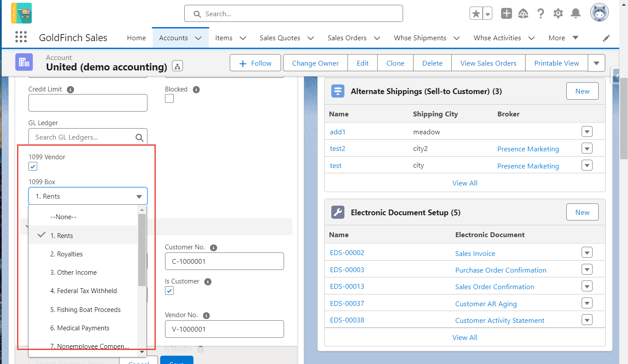
Task: Open the Favorites star icon
Action: (x=476, y=14)
